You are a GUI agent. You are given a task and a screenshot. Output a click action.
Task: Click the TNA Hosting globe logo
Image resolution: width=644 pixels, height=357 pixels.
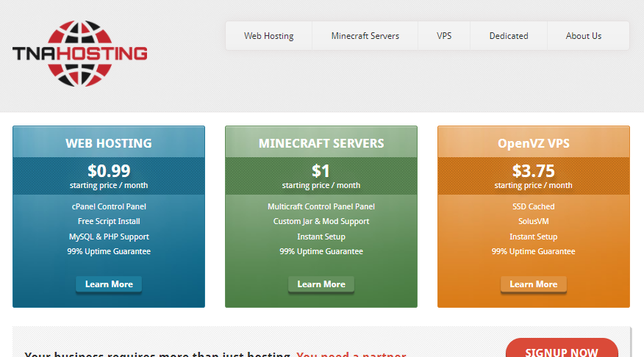79,53
